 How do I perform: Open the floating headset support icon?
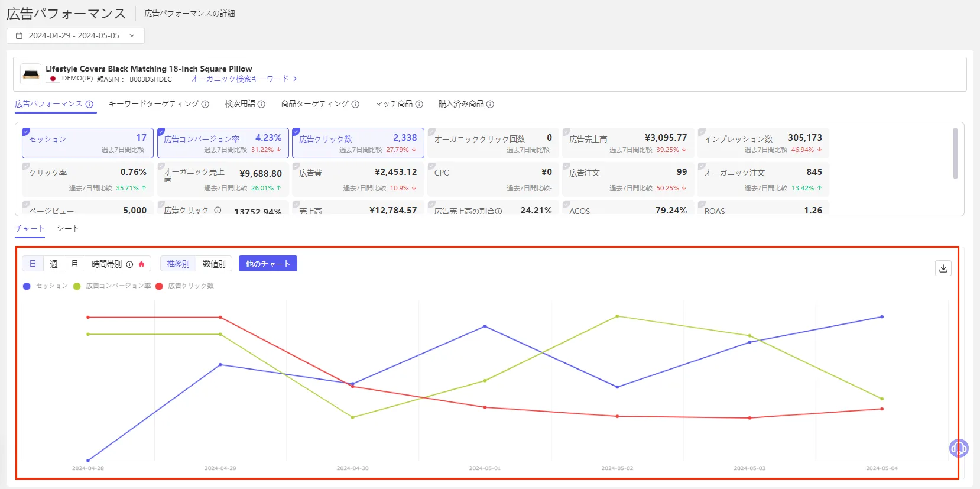[959, 448]
